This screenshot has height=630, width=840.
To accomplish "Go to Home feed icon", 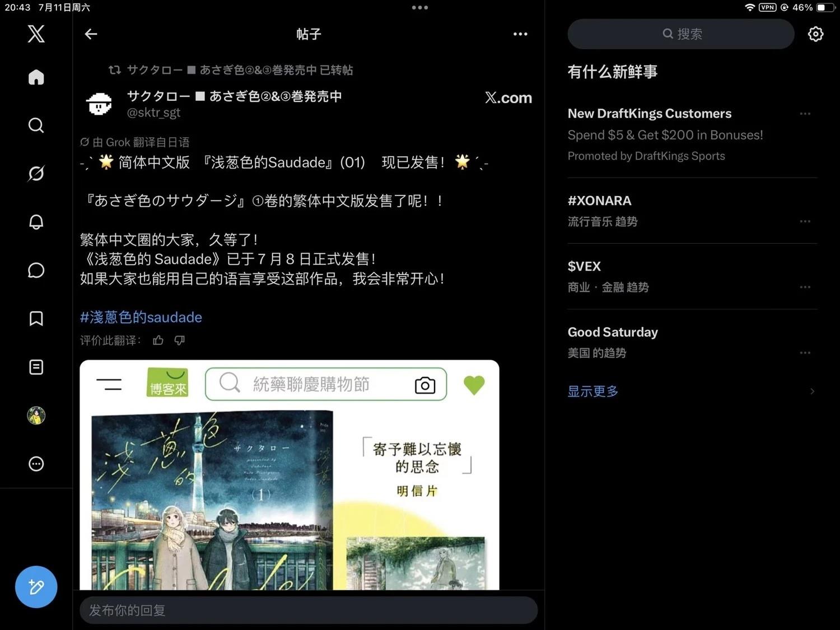I will (36, 77).
